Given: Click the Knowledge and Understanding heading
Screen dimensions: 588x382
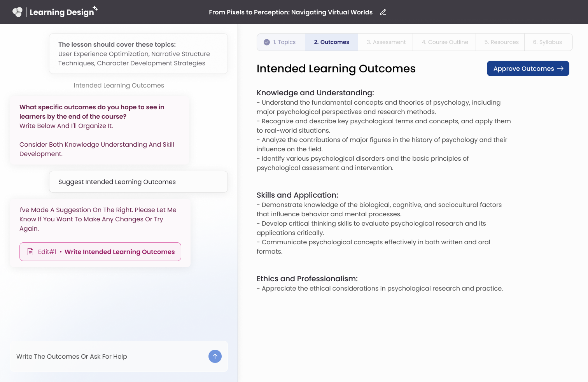Looking at the screenshot, I should coord(315,93).
